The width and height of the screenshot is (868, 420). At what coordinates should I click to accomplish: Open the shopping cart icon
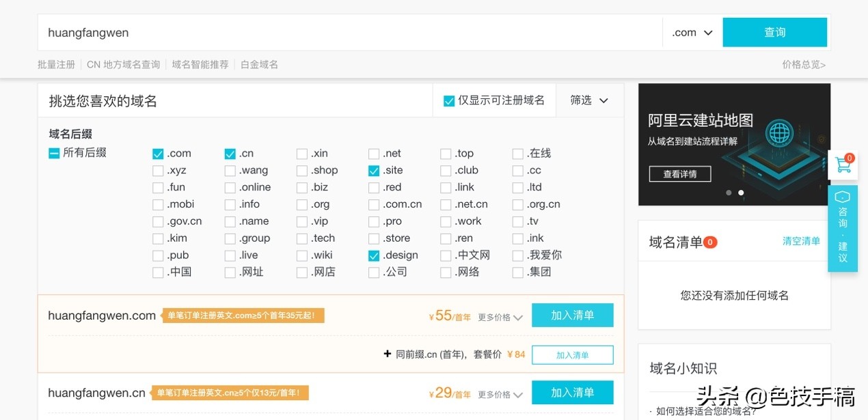(x=842, y=165)
